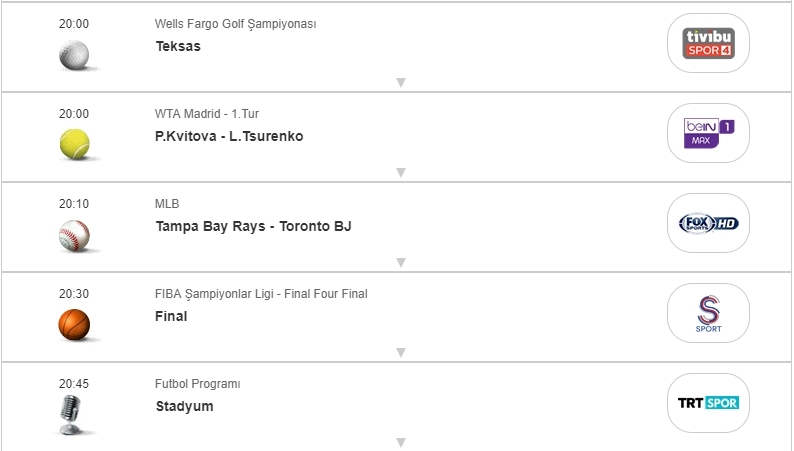Click the baseball sport icon
Viewport: 794px width, 451px height.
click(x=74, y=234)
